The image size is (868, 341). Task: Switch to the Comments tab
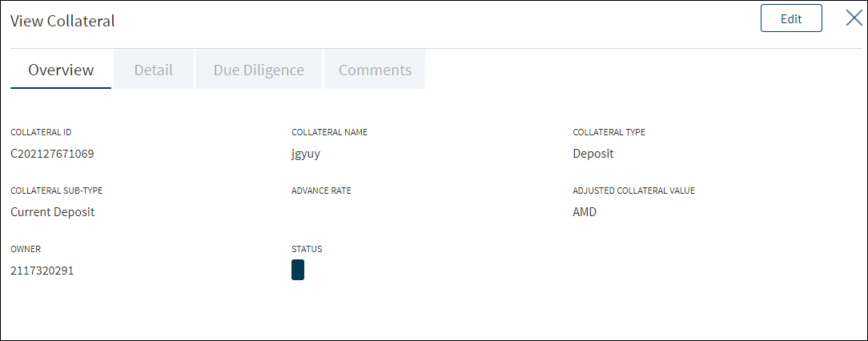click(x=375, y=70)
